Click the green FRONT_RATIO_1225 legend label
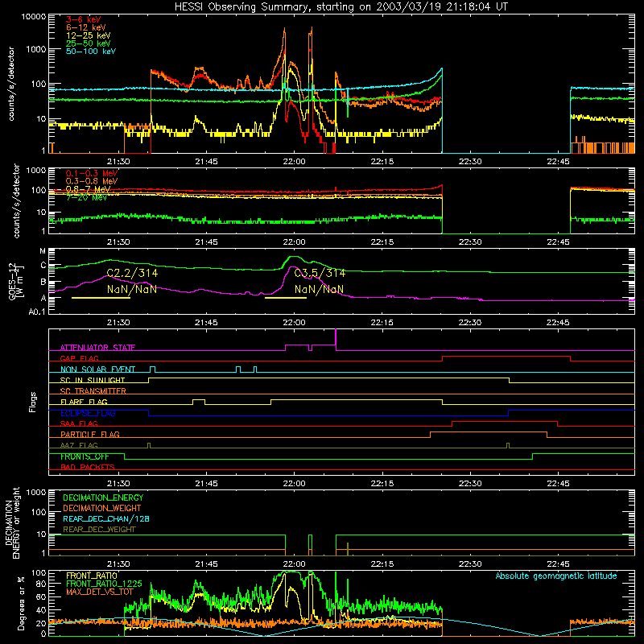 (104, 584)
